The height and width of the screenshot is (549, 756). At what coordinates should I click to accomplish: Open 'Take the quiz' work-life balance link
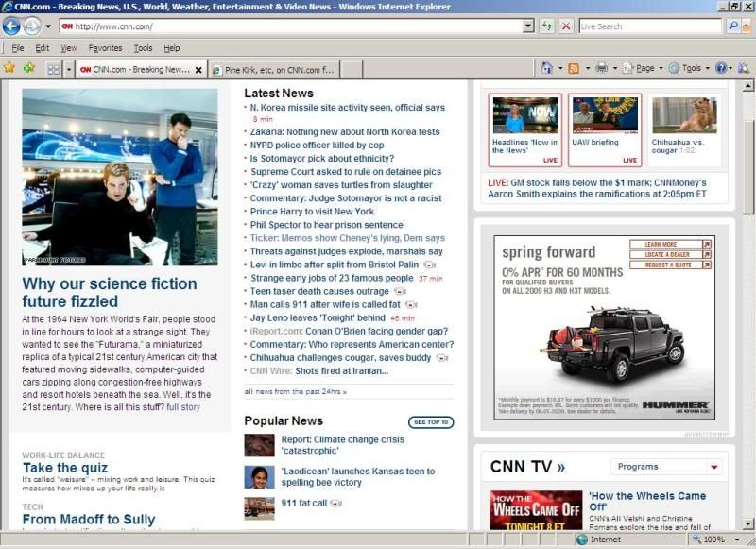coord(65,468)
